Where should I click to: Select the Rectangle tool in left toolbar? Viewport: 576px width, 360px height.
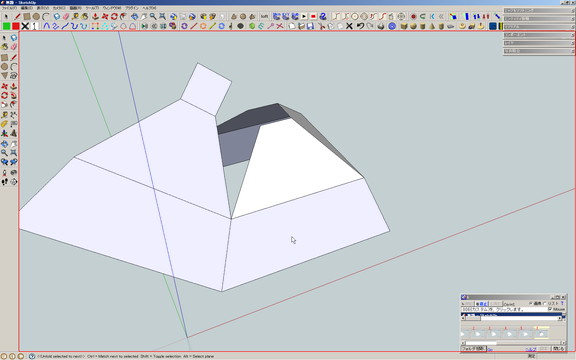4,58
